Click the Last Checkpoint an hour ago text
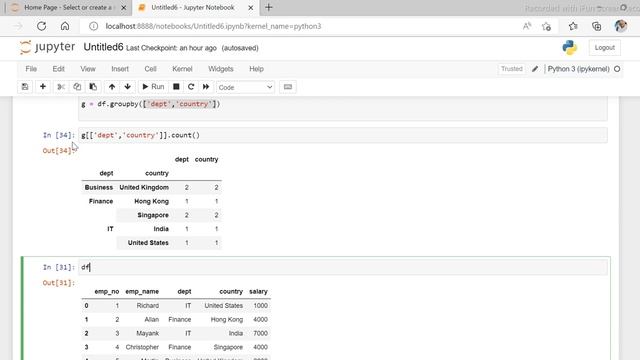640x360 pixels. pos(171,48)
